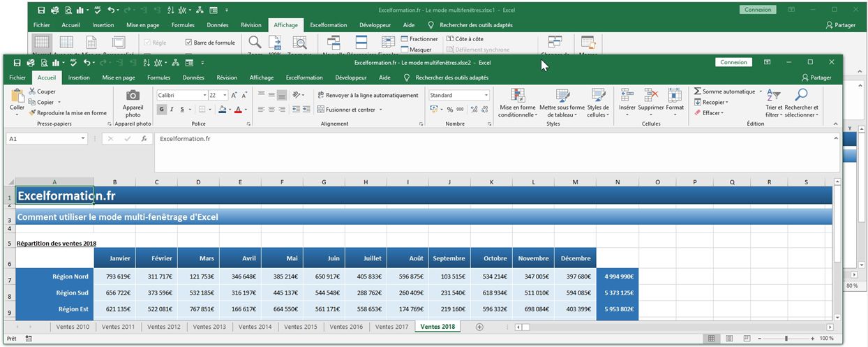
Task: Toggle italic (I) formatting
Action: [172, 110]
